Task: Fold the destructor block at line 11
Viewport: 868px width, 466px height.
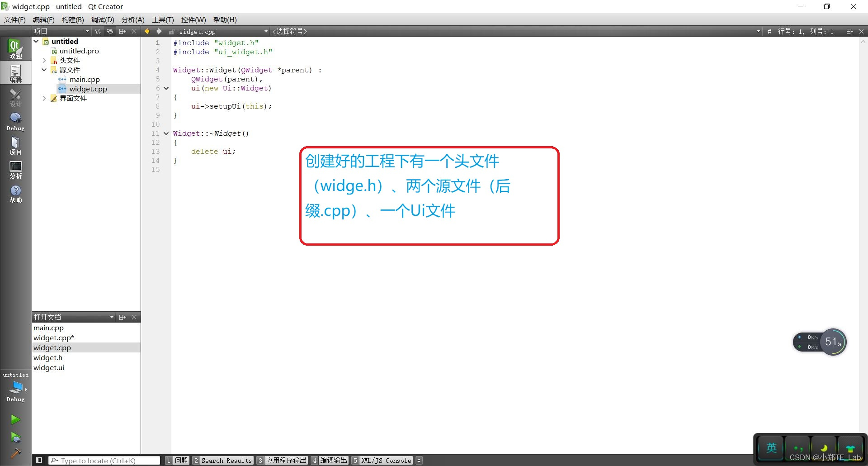Action: pyautogui.click(x=166, y=133)
